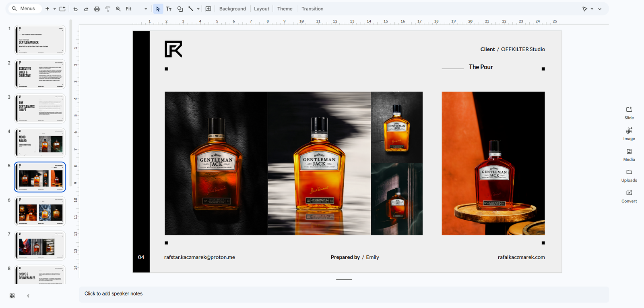Add a comment using the comment icon
Image resolution: width=644 pixels, height=308 pixels.
tap(208, 9)
